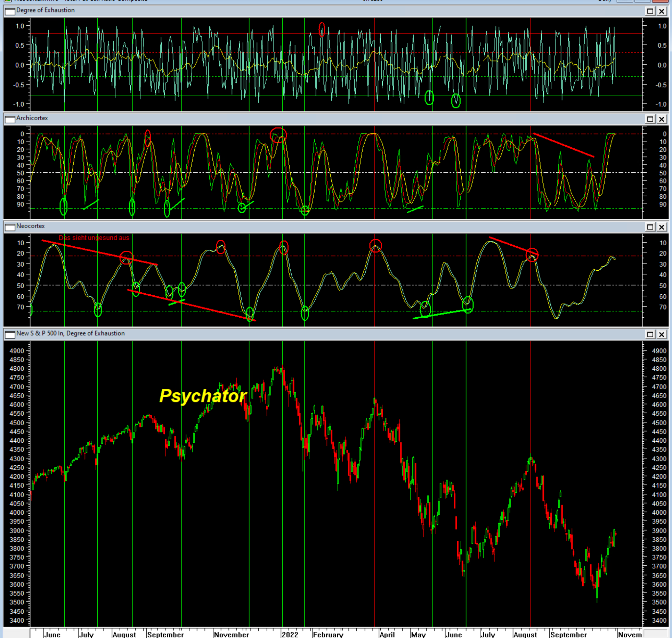The image size is (672, 638).
Task: Click the Degree of Exhaustion panel icon
Action: point(10,11)
